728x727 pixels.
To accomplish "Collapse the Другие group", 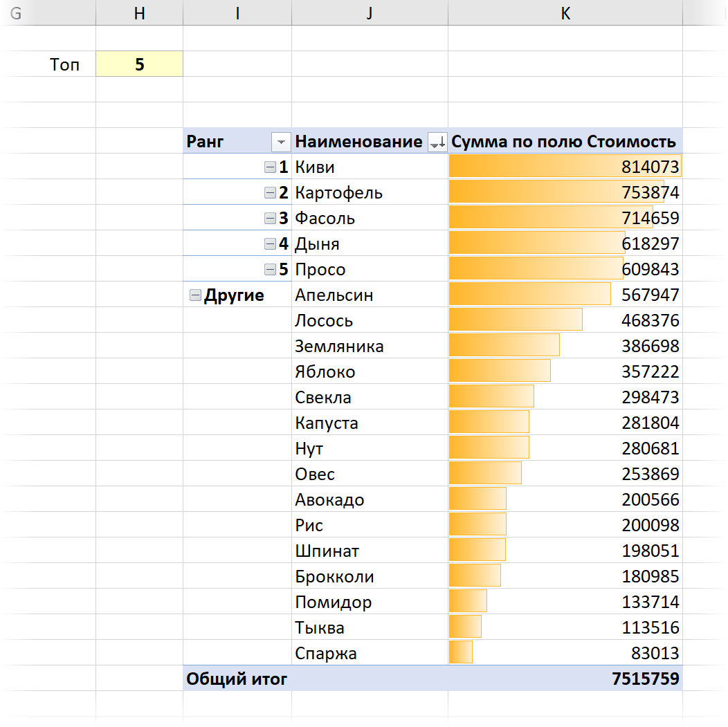I will 195,295.
